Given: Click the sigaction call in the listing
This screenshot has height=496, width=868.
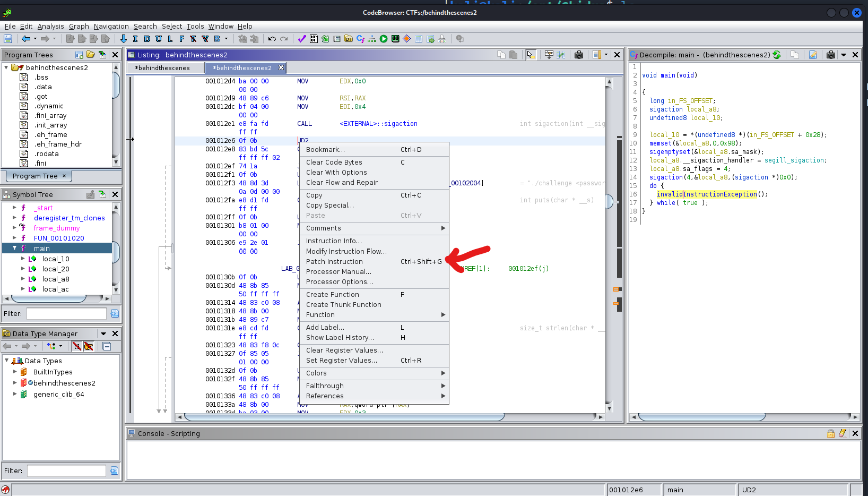Looking at the screenshot, I should coord(378,124).
